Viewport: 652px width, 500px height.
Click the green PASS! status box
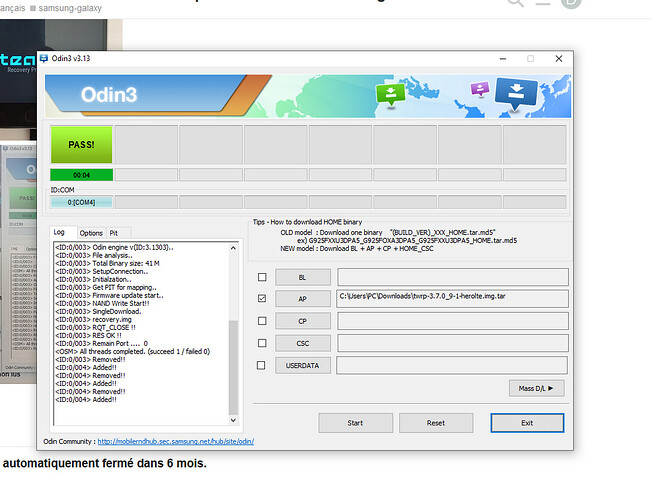(x=82, y=145)
